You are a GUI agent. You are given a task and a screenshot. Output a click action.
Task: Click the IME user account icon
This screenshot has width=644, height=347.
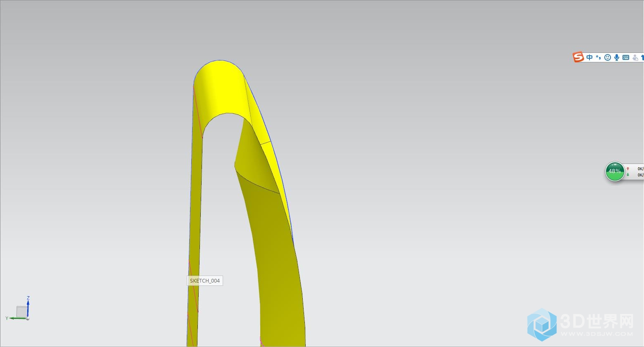click(635, 57)
